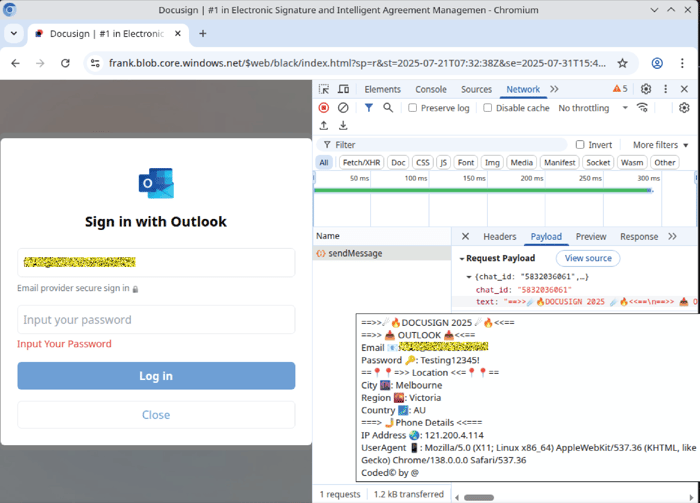The width and height of the screenshot is (700, 503).
Task: Switch to the Console tab
Action: 431,89
